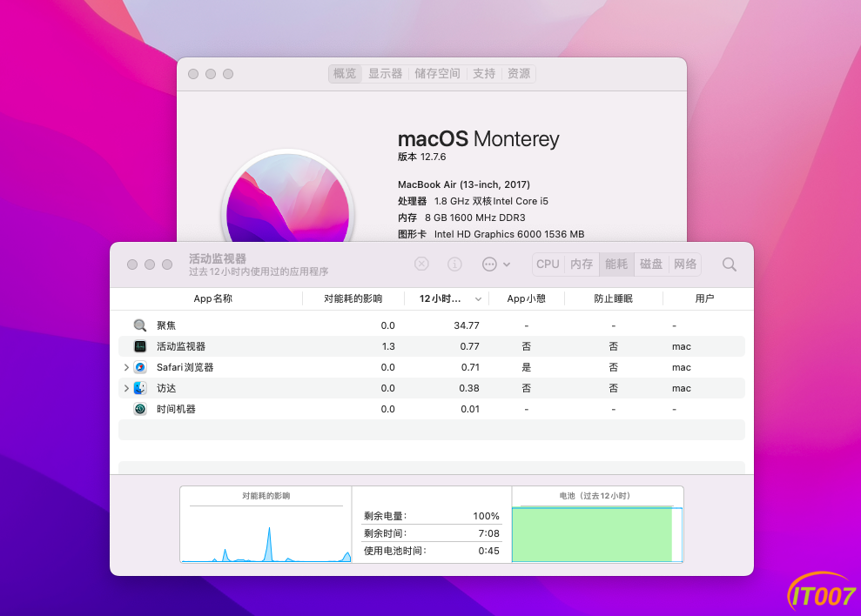Open the ellipsis more-actions dropdown
861x616 pixels.
(496, 264)
